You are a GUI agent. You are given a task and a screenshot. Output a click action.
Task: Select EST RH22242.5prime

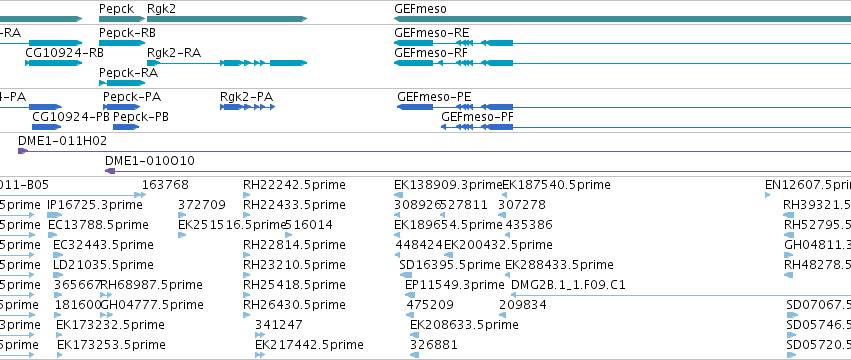(294, 185)
